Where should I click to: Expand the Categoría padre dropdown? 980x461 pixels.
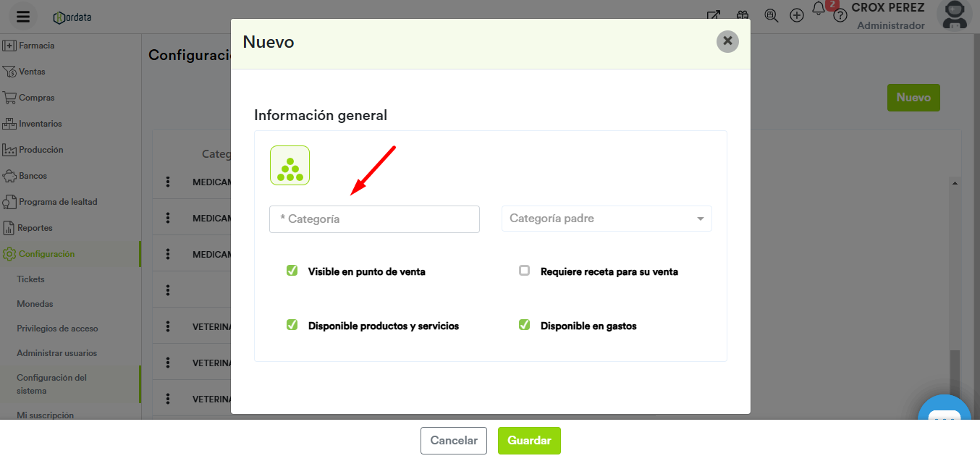pos(607,219)
